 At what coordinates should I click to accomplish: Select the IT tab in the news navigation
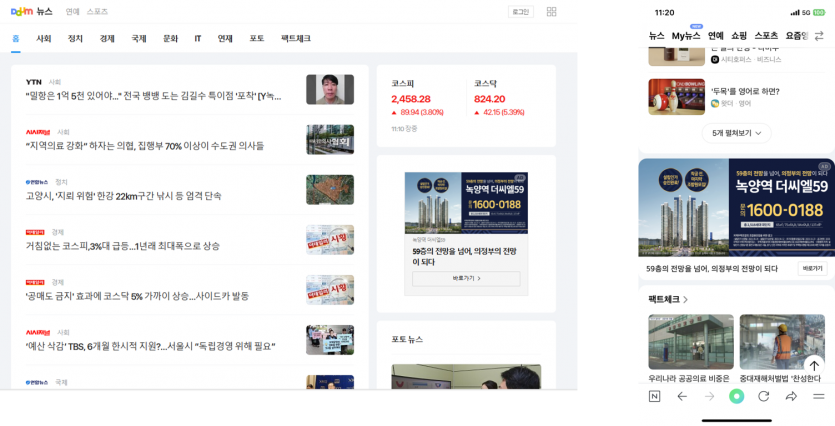(198, 39)
